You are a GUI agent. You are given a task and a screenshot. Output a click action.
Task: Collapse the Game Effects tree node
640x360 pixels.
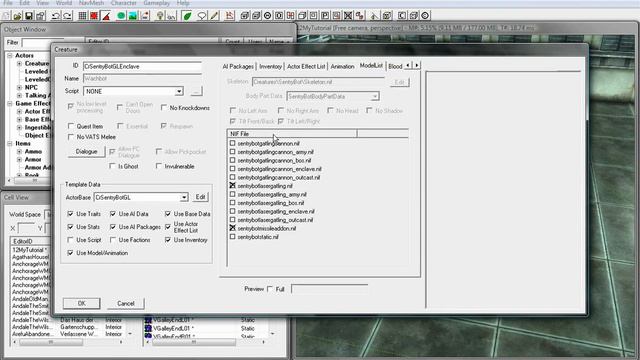pos(10,104)
